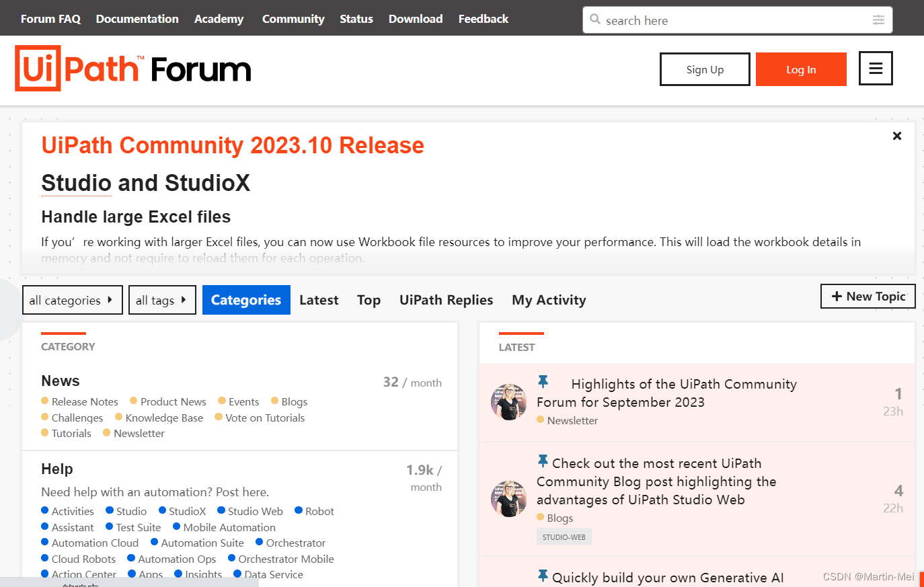
Task: Open the My Activity tab
Action: click(x=549, y=300)
